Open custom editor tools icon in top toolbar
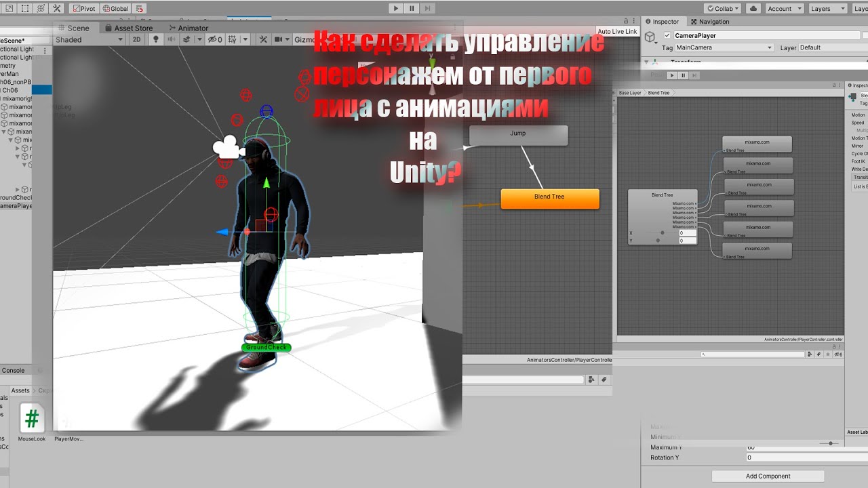868x488 pixels. tap(57, 9)
